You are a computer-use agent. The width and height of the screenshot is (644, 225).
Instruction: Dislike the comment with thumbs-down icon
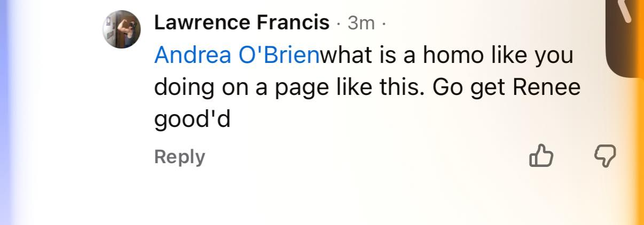(x=605, y=156)
